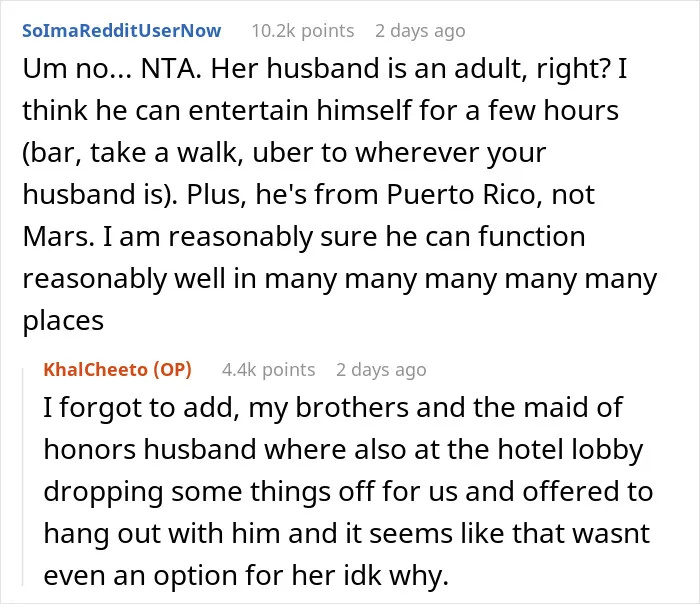The height and width of the screenshot is (604, 700).
Task: Click 'hotel lobby' in OP reply
Action: tap(570, 449)
